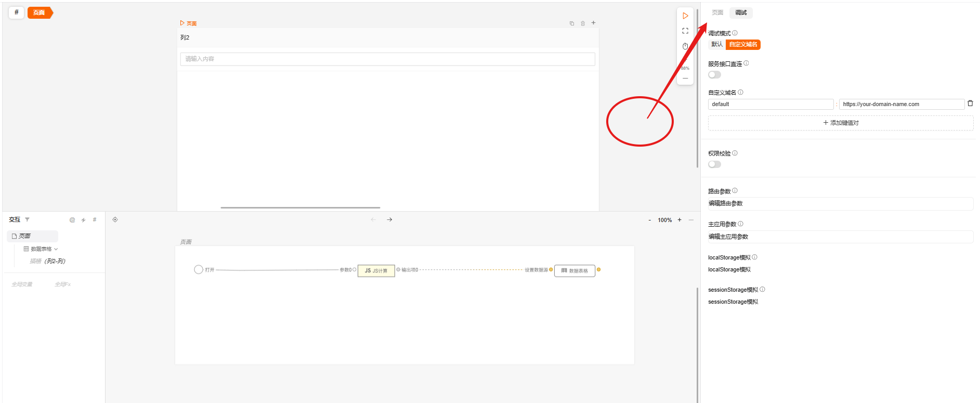The width and height of the screenshot is (980, 403).
Task: Click the trash icon above the page canvas
Action: click(x=583, y=23)
